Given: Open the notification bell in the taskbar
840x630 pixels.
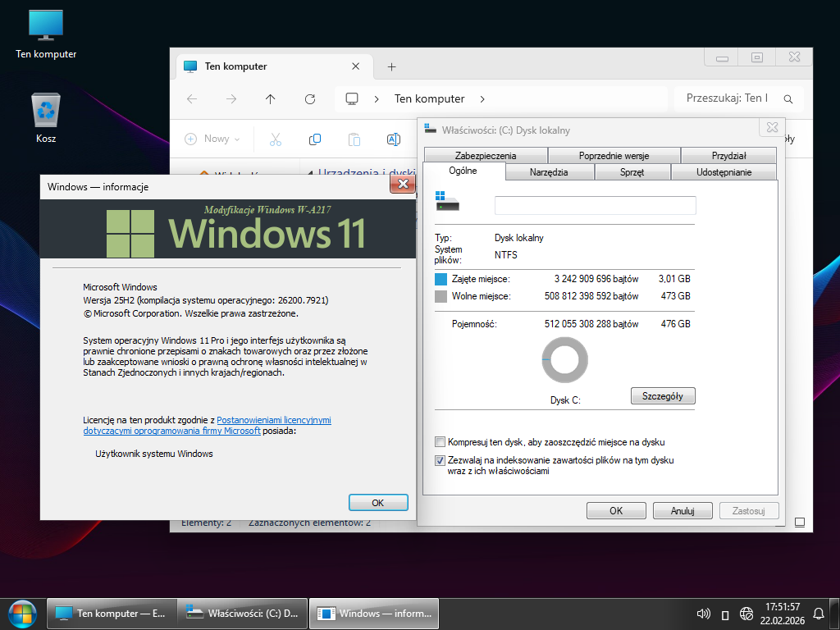Looking at the screenshot, I should pos(819,614).
